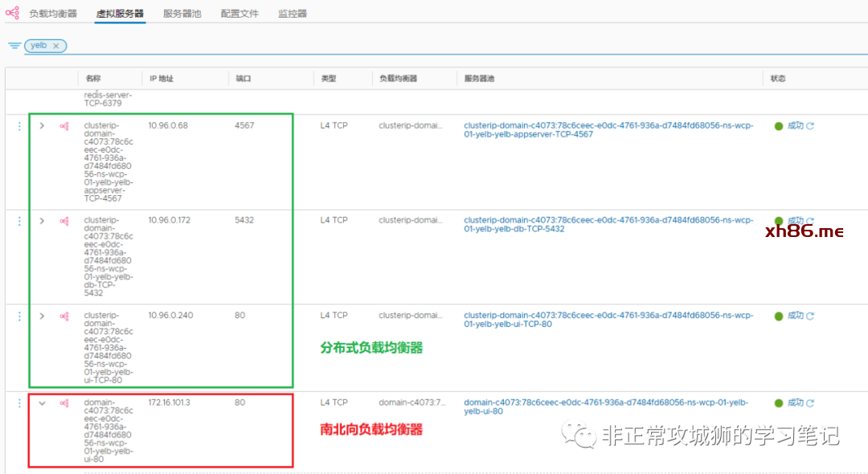
Task: Switch to the 负载均衡器 tab
Action: (x=53, y=14)
